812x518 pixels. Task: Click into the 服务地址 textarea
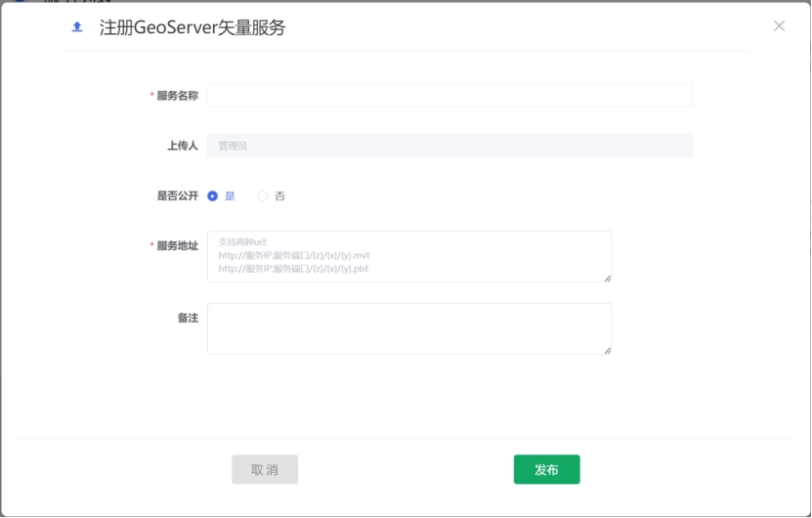click(409, 257)
